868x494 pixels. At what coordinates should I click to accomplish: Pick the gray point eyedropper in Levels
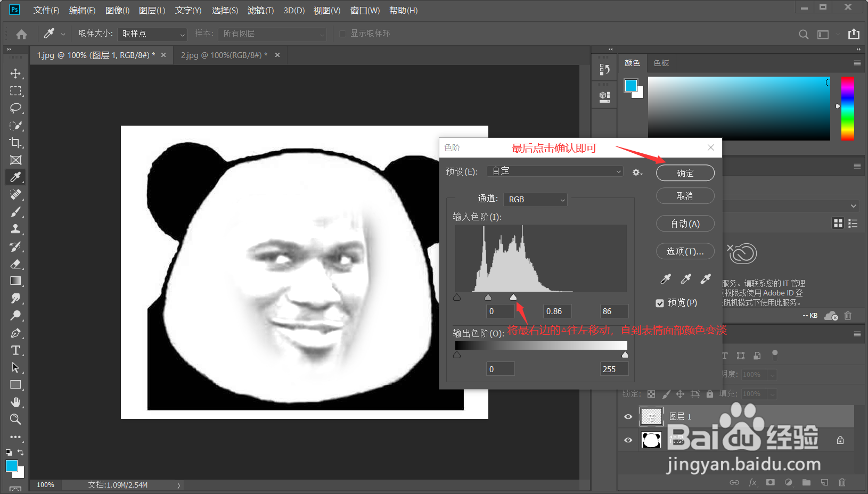click(686, 279)
